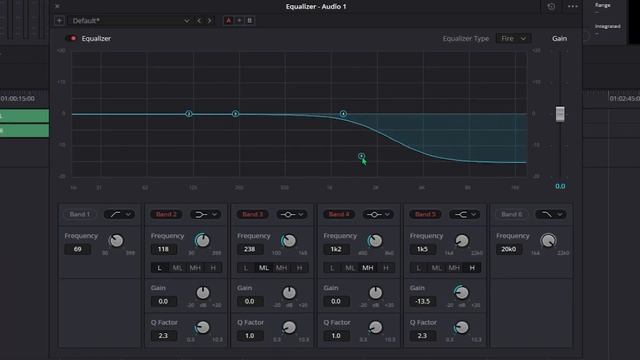Select EQ graph node 4

pos(343,114)
